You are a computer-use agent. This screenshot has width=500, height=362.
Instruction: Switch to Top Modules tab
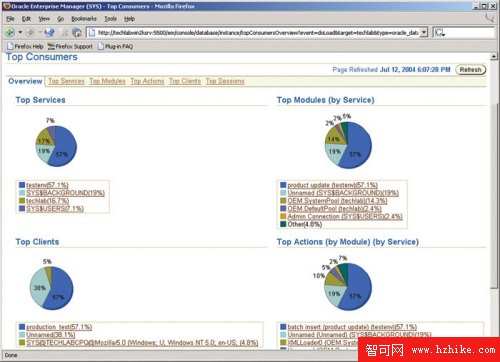107,81
